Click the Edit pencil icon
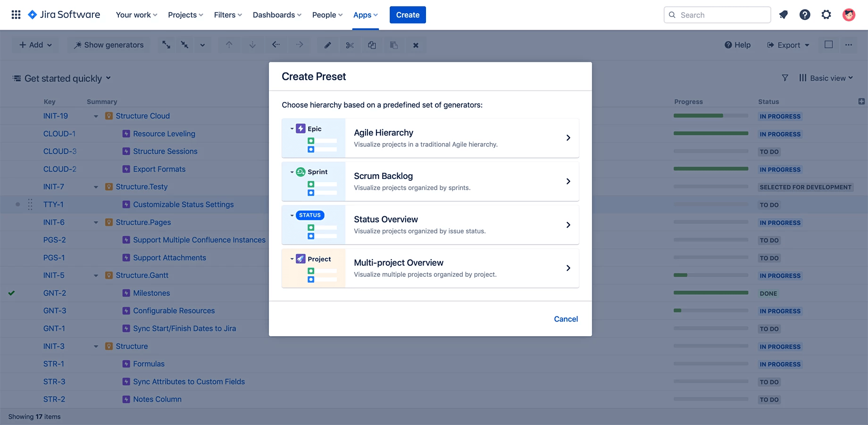868x425 pixels. (x=327, y=45)
